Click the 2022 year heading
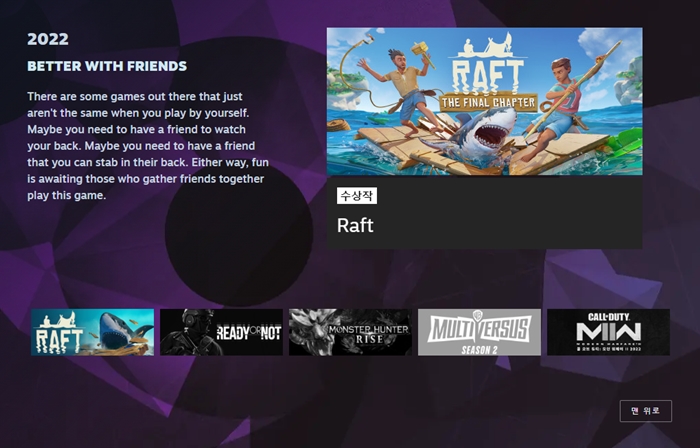The width and height of the screenshot is (700, 448). click(47, 40)
